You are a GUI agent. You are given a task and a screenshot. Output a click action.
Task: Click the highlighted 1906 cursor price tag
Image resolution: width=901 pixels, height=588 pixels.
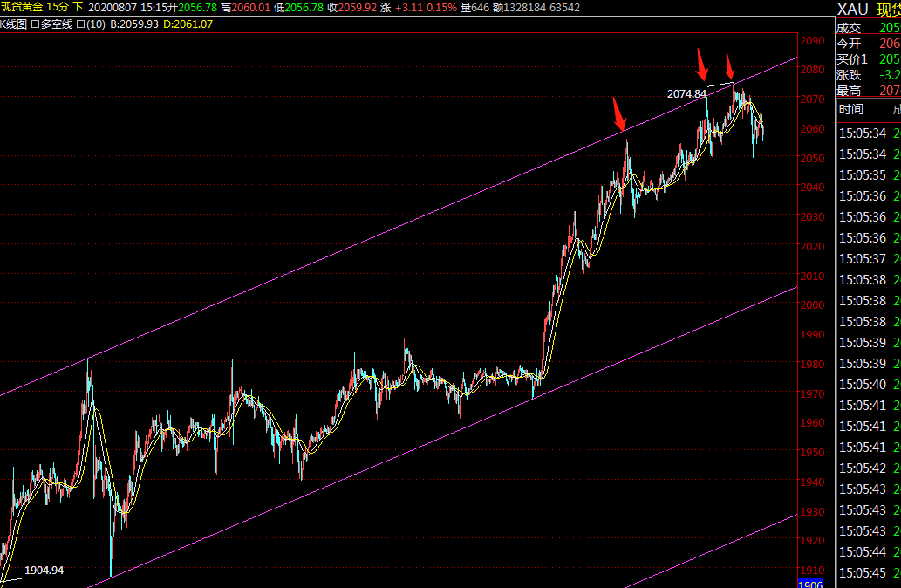[811, 584]
